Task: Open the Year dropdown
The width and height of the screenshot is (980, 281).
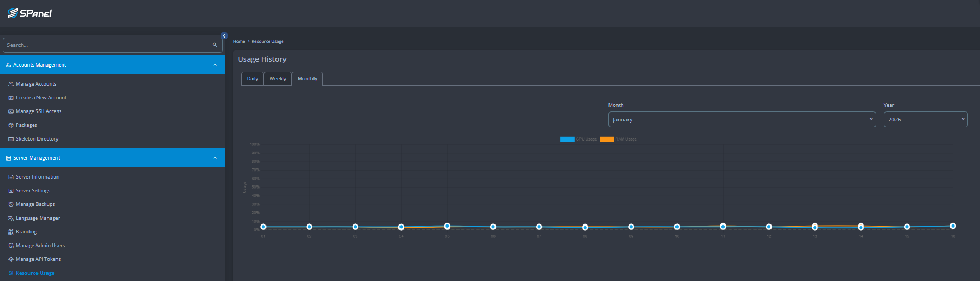Action: tap(925, 119)
